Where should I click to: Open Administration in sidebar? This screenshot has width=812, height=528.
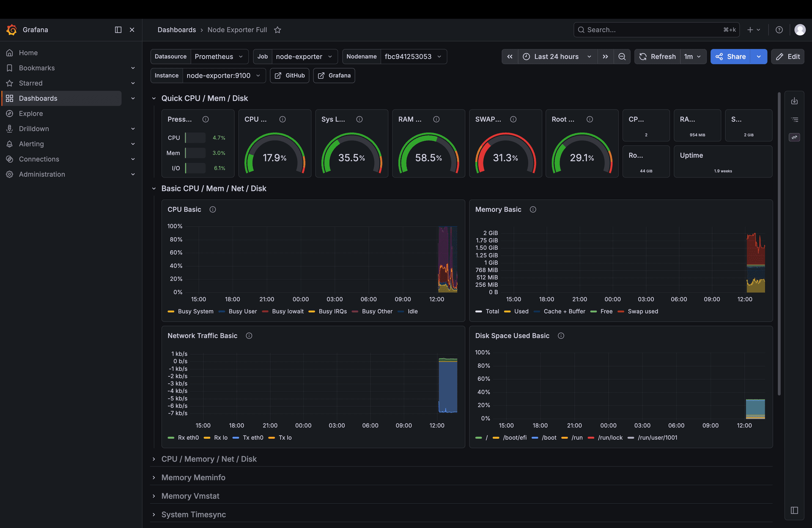pos(42,175)
